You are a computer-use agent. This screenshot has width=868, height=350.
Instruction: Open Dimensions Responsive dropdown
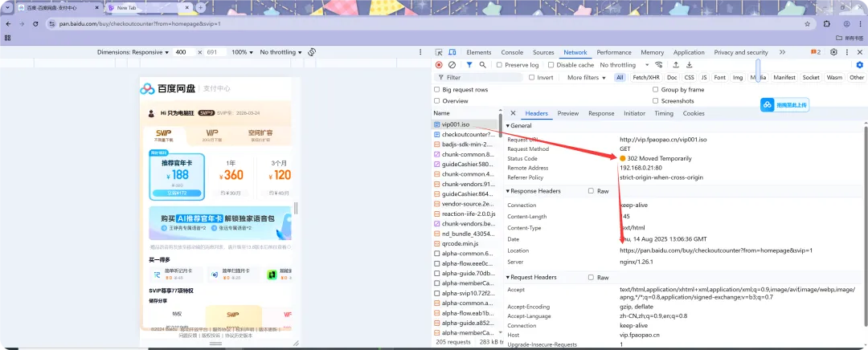point(133,52)
